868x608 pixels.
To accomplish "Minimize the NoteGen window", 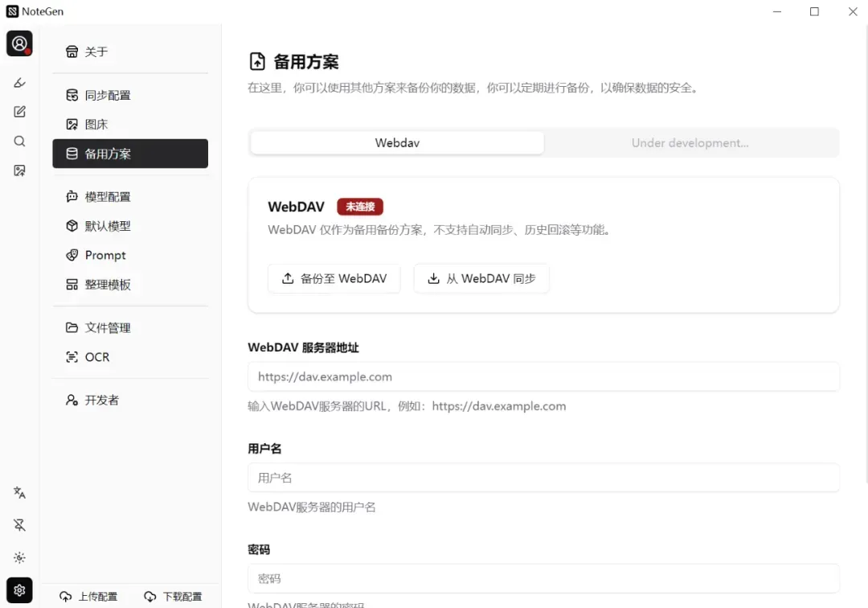I will pyautogui.click(x=777, y=11).
